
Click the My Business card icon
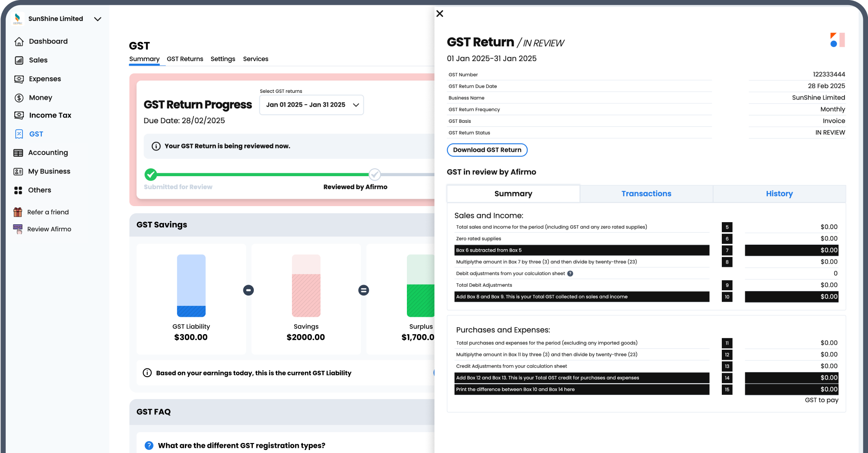18,171
